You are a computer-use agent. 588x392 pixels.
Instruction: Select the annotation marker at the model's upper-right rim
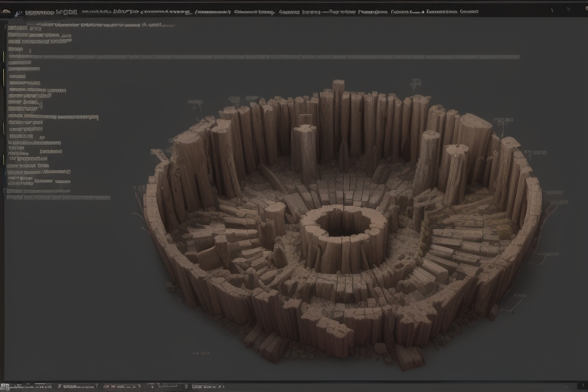pyautogui.click(x=501, y=122)
